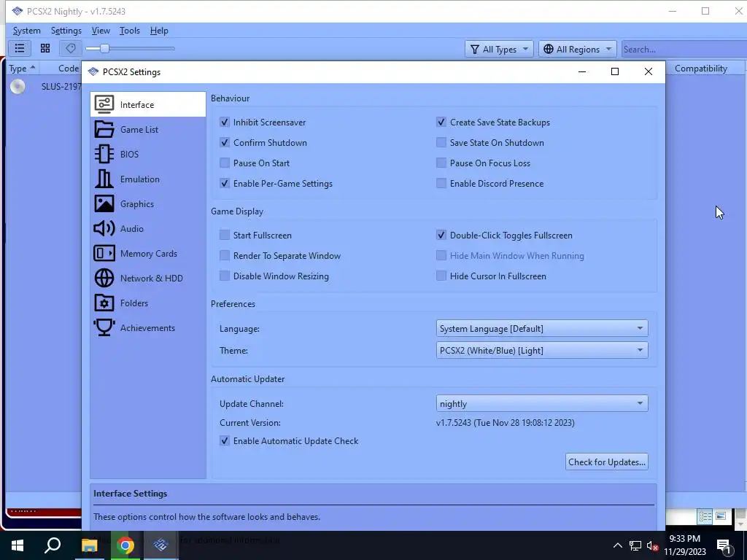Screen dimensions: 747x560
Task: Adjust the cover size slider handle
Action: pos(105,48)
